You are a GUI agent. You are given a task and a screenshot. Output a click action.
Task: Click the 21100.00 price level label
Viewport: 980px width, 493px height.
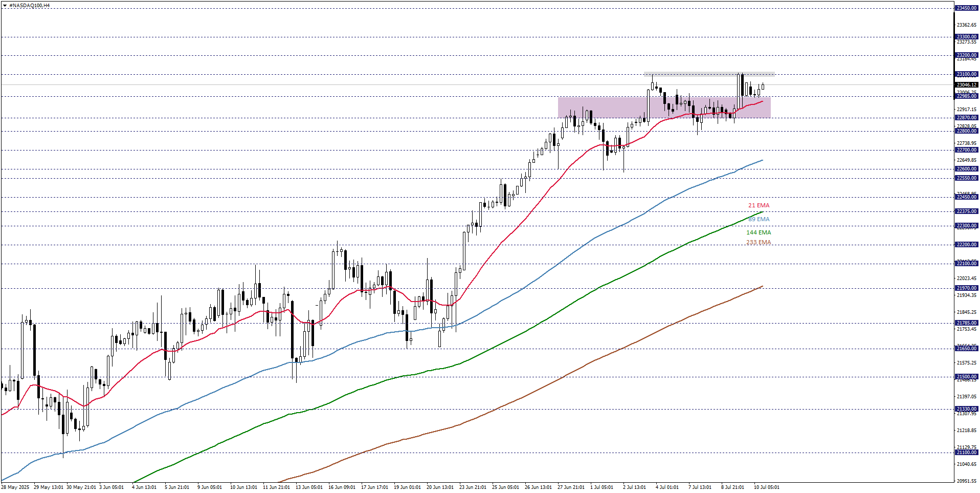(x=967, y=453)
